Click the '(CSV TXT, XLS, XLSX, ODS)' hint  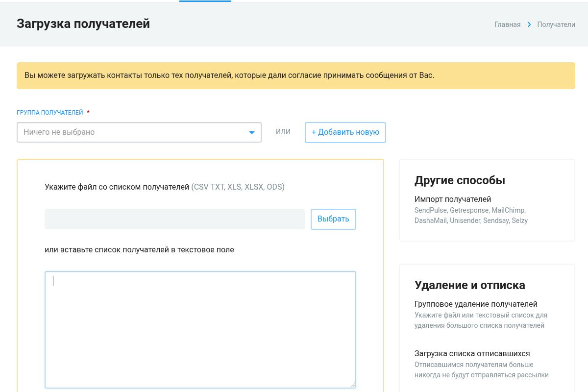coord(238,187)
